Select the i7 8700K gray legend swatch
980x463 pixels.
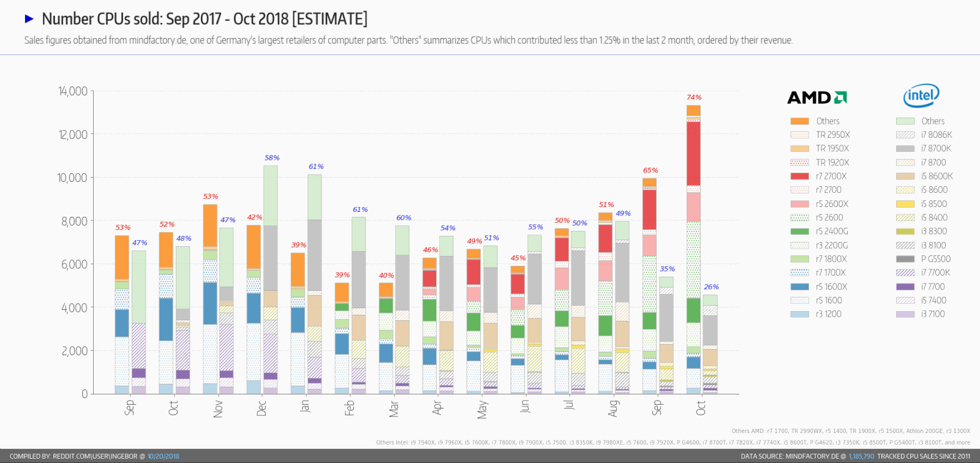[905, 149]
